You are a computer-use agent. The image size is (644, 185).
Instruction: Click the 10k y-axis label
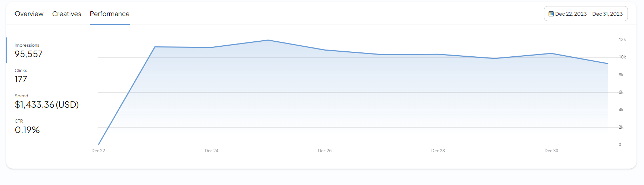[x=622, y=57]
